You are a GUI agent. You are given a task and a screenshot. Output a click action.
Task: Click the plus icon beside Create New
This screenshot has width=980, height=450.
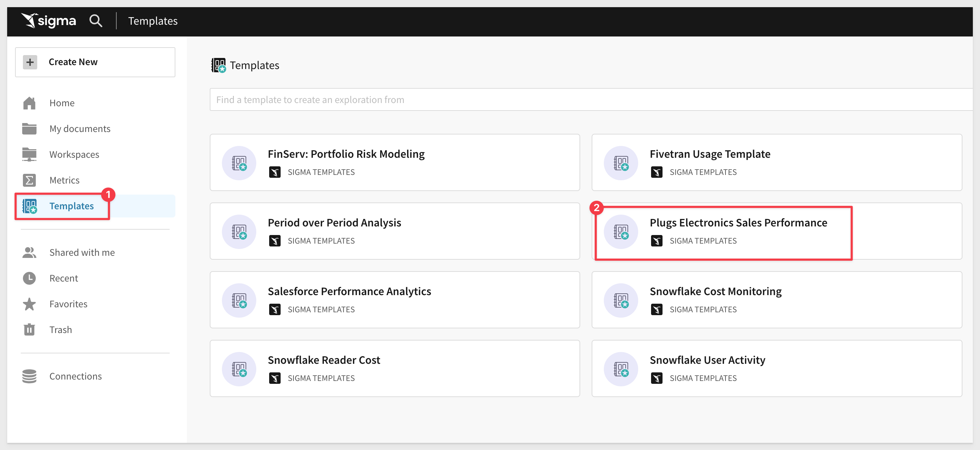pos(30,62)
